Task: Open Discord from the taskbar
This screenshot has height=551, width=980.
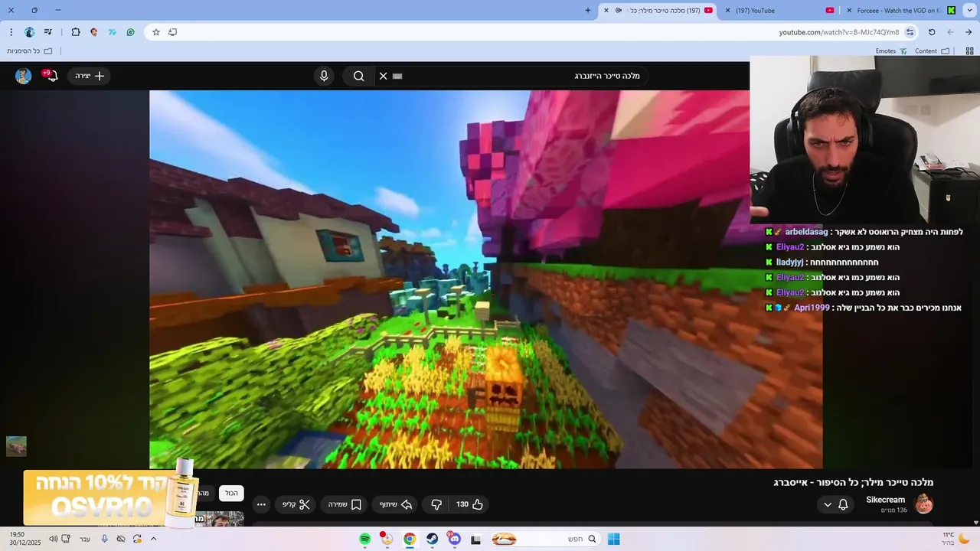Action: point(454,539)
